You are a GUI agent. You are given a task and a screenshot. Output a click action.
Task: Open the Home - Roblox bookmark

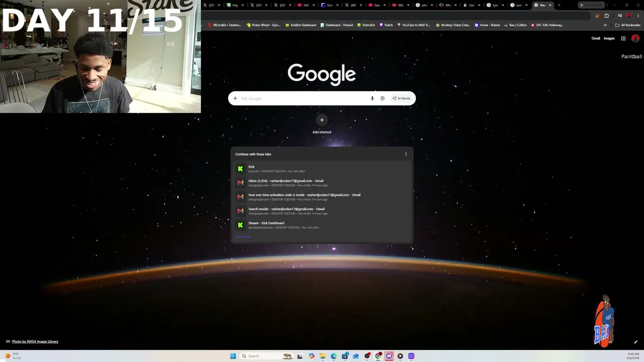tap(487, 25)
